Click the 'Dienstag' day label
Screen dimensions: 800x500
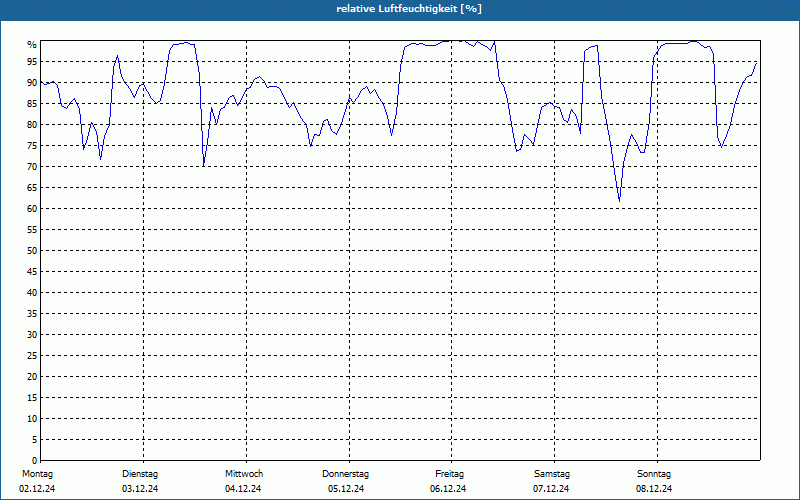coord(140,474)
